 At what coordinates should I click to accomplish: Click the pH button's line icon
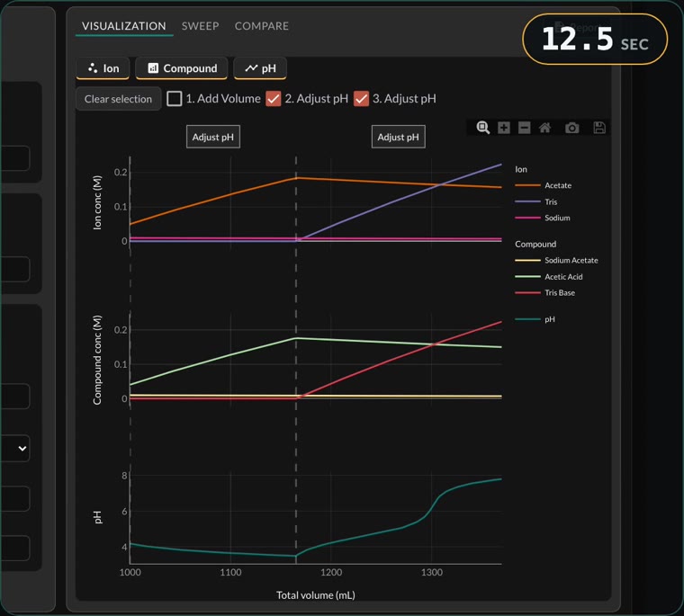pyautogui.click(x=251, y=68)
